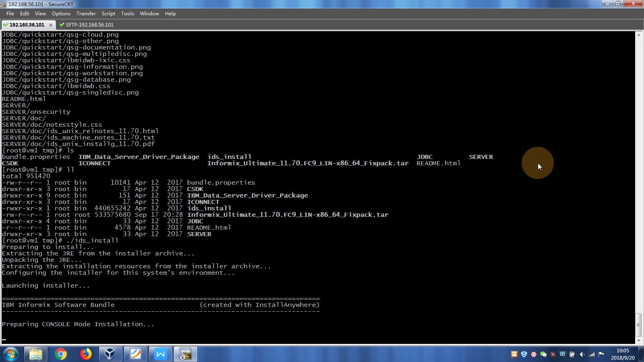Launch Firefox from the taskbar
644x362 pixels.
86,354
